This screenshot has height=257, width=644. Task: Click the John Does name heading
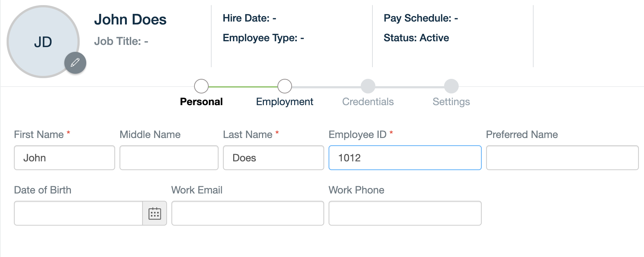(131, 19)
